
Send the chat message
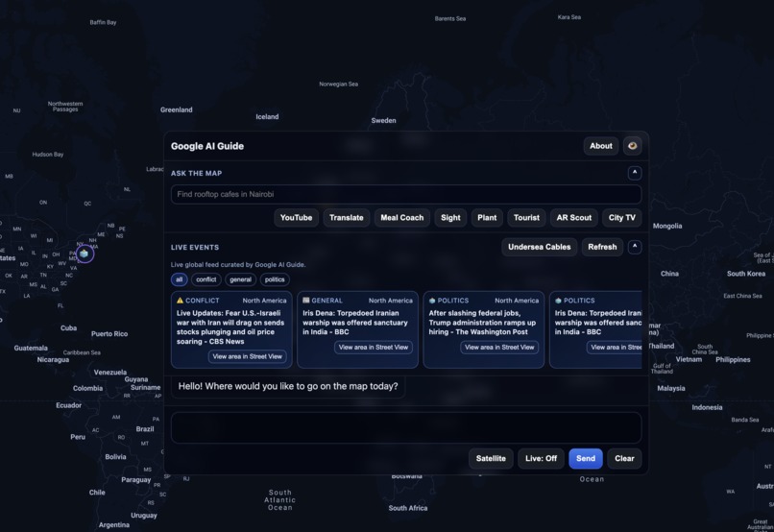[x=586, y=458]
